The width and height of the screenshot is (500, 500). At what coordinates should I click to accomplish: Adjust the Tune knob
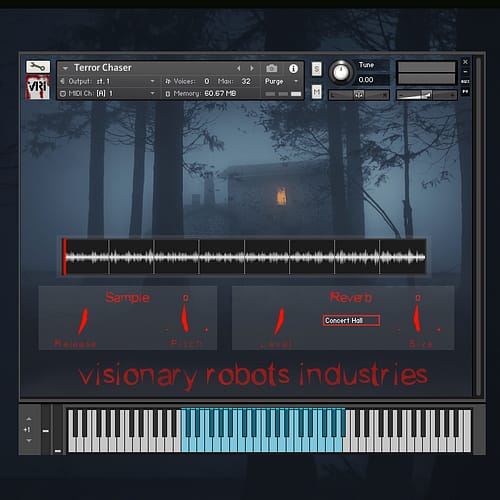[x=341, y=72]
